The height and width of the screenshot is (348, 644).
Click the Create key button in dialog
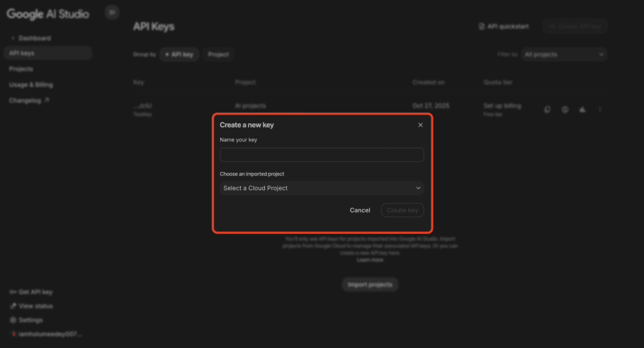click(x=402, y=210)
